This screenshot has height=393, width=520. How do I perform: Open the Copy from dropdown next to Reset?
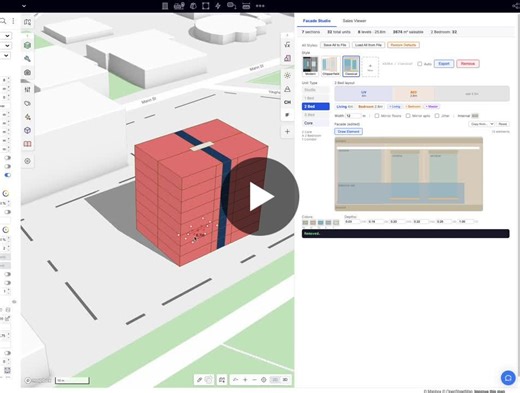(x=482, y=124)
